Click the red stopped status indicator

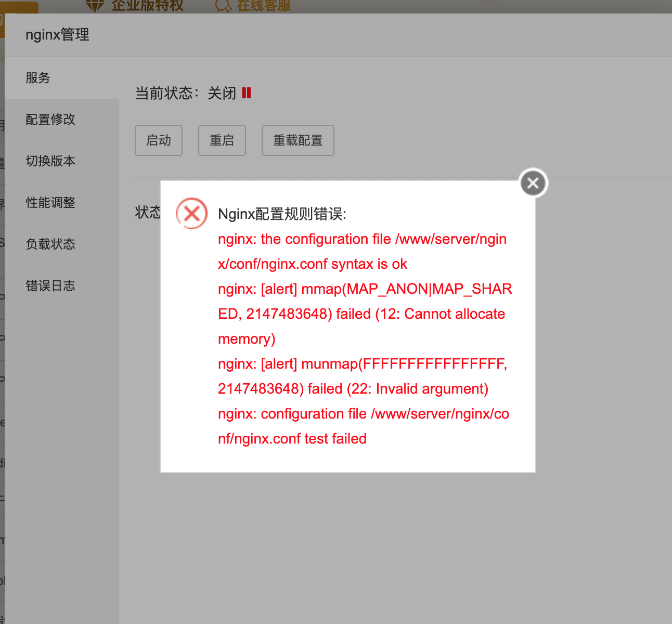click(247, 93)
